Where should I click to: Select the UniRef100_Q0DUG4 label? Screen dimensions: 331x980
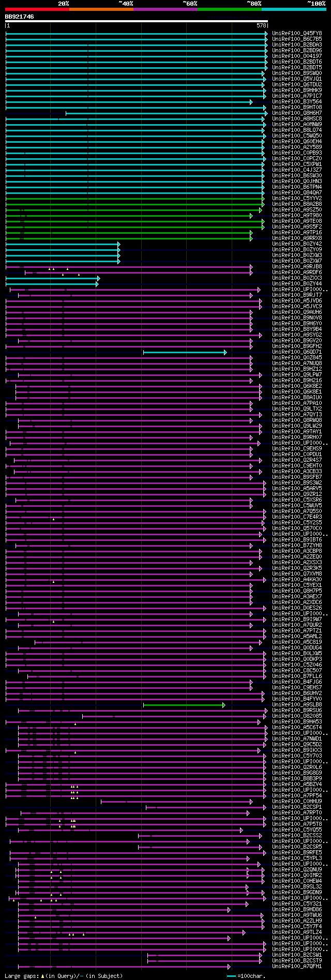[x=297, y=647]
